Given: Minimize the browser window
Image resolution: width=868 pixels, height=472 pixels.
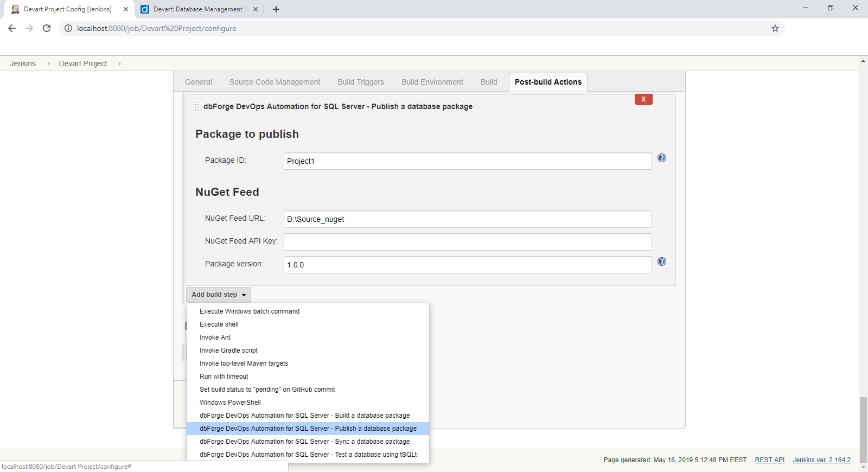Looking at the screenshot, I should coord(806,8).
